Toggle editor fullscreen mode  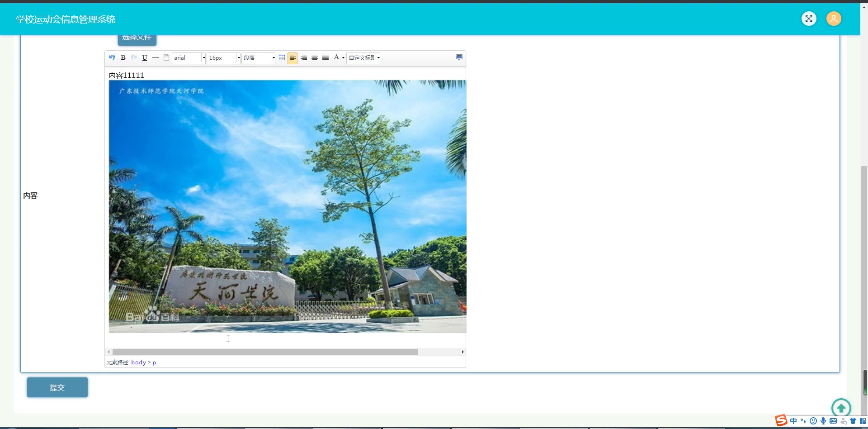click(x=459, y=57)
